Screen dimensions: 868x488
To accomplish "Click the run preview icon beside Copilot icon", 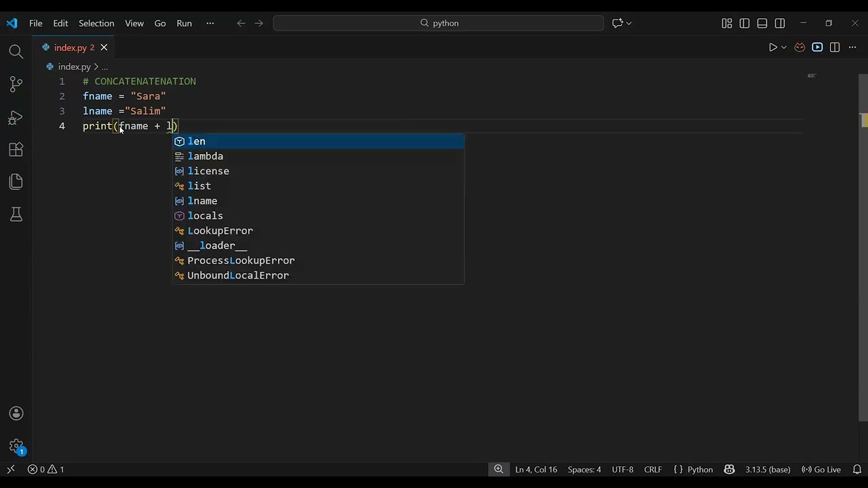I will coord(817,47).
